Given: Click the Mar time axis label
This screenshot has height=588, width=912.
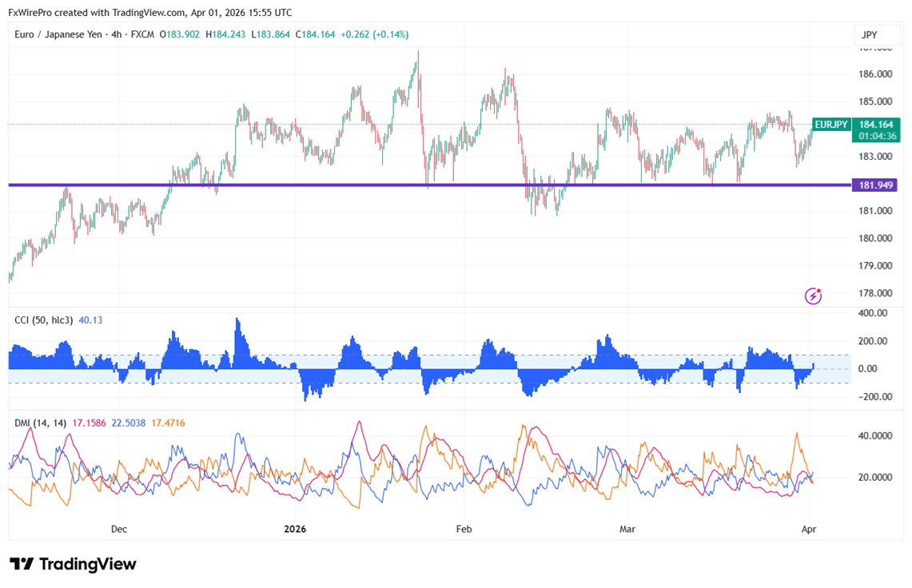Looking at the screenshot, I should tap(627, 529).
